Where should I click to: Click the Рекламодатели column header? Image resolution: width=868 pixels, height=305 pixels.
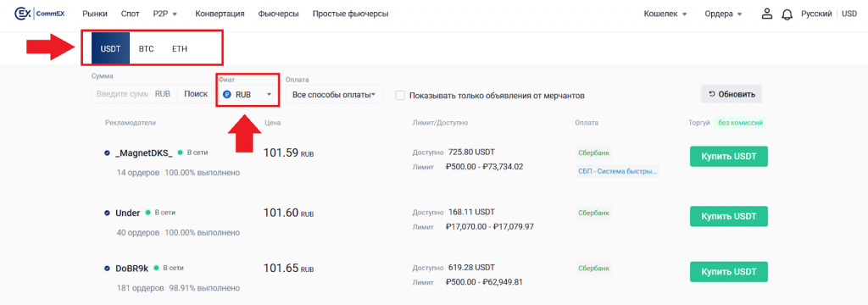coord(131,122)
